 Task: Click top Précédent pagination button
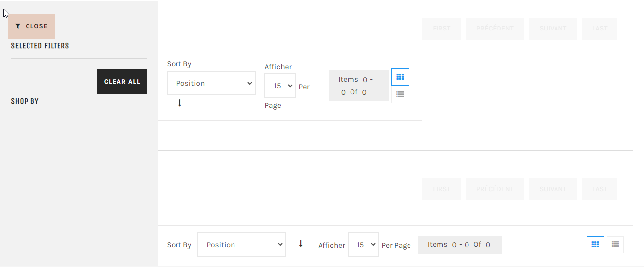point(495,29)
